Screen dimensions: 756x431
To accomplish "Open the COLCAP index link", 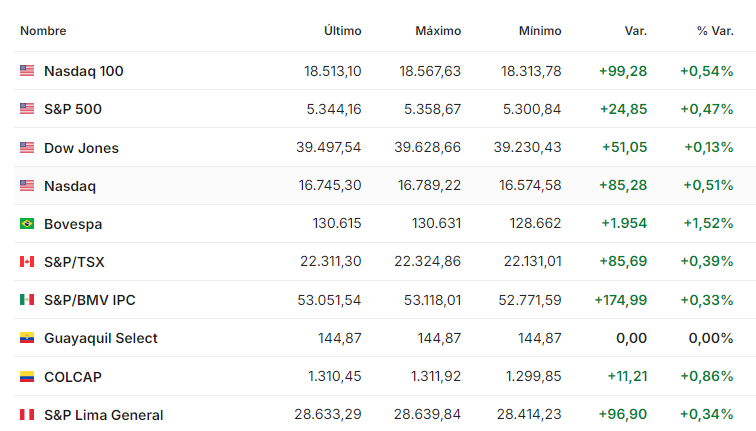I will point(73,377).
